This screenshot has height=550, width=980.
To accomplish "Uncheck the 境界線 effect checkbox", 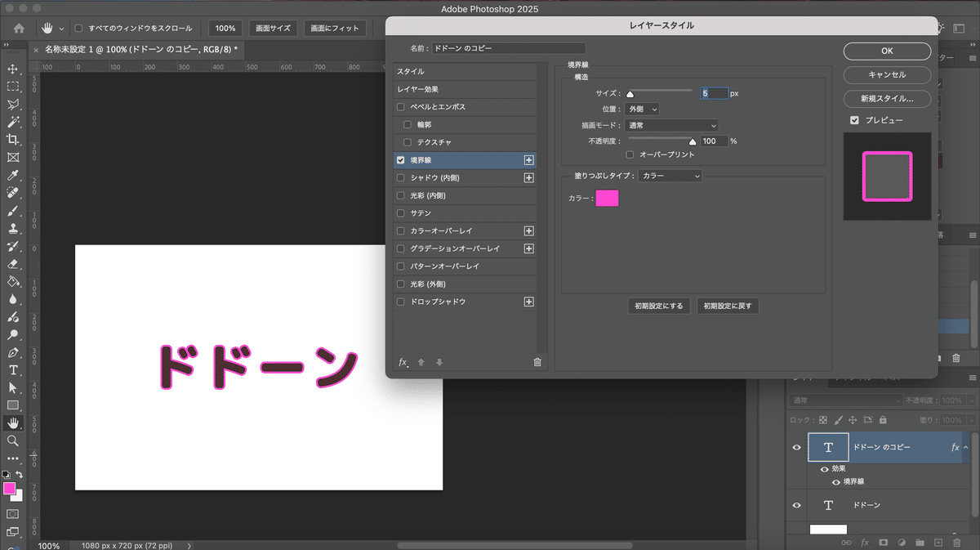I will tap(400, 160).
